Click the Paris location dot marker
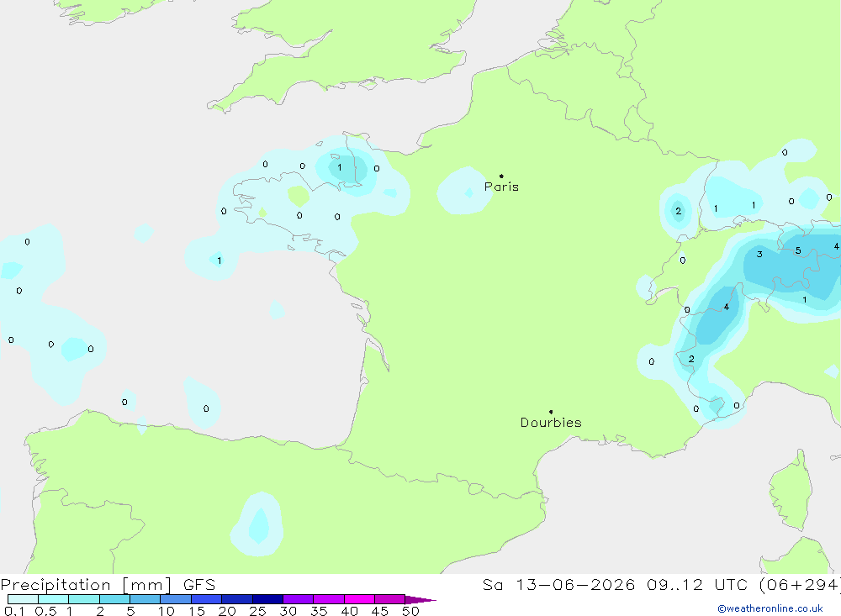The height and width of the screenshot is (616, 841). [x=501, y=176]
